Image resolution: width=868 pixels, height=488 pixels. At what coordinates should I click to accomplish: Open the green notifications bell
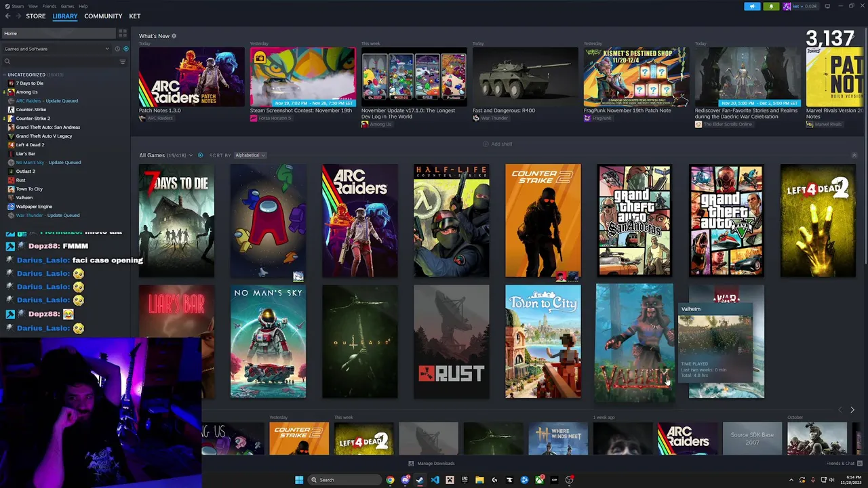[x=771, y=6]
